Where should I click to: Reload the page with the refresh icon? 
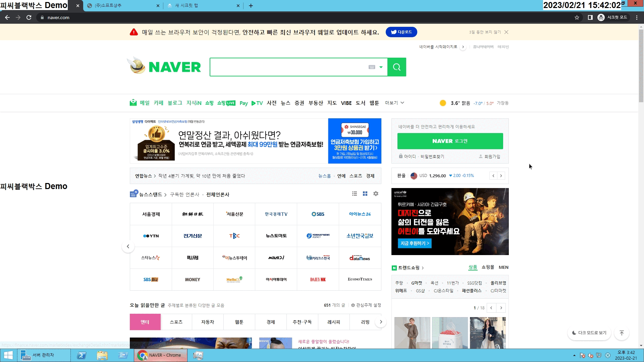coord(29,17)
